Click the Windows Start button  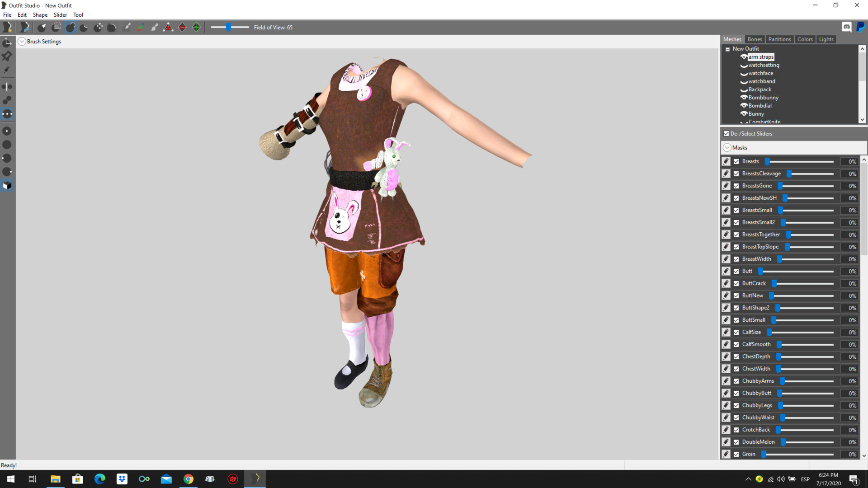(x=11, y=479)
